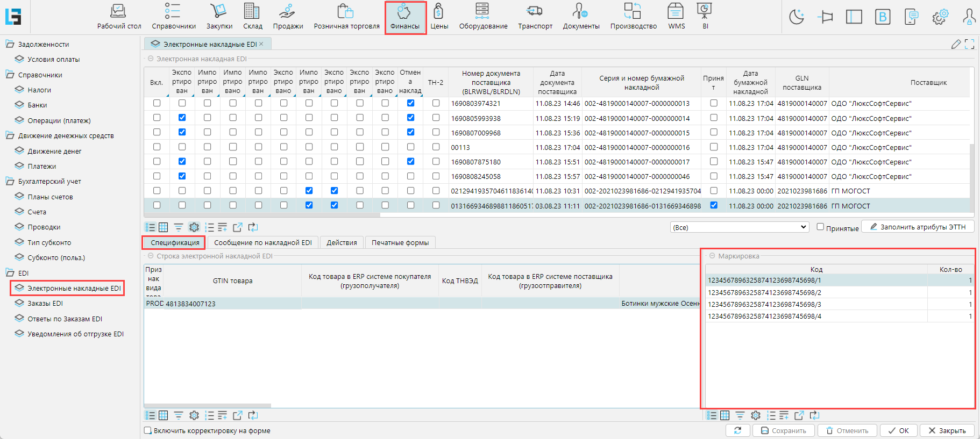The image size is (980, 439).
Task: Open the Печатные формы tab
Action: click(400, 243)
